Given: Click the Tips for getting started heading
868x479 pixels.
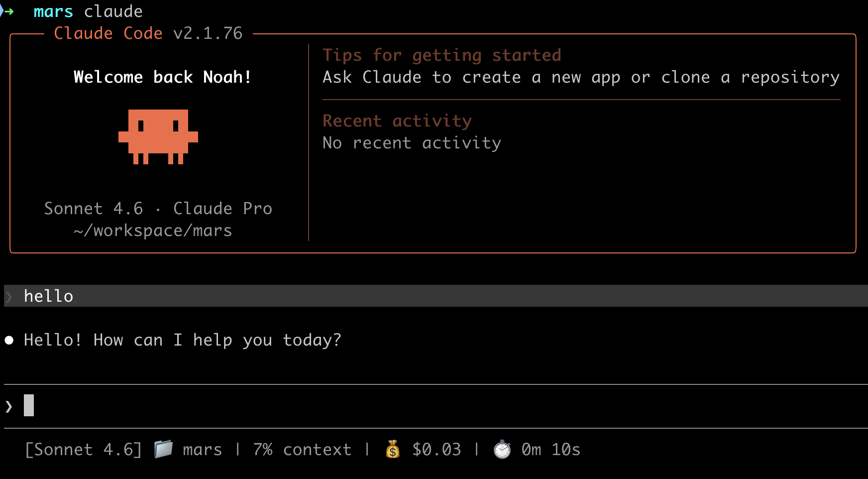Looking at the screenshot, I should click(x=441, y=55).
